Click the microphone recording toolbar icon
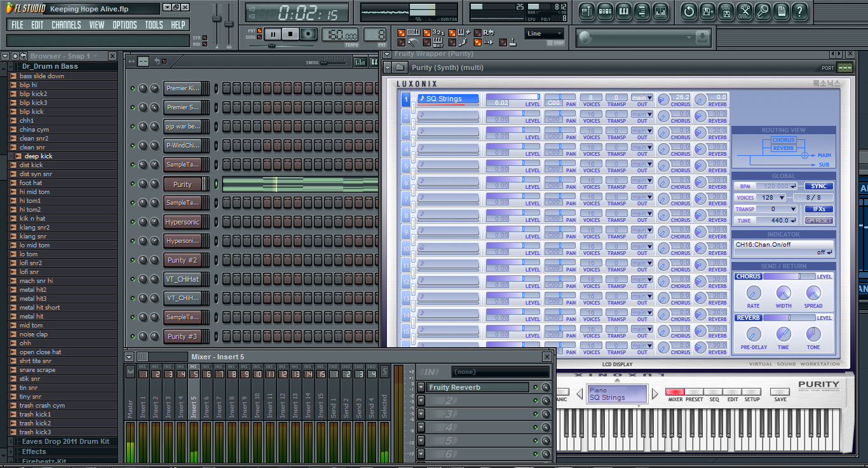The image size is (868, 468). coord(763,11)
